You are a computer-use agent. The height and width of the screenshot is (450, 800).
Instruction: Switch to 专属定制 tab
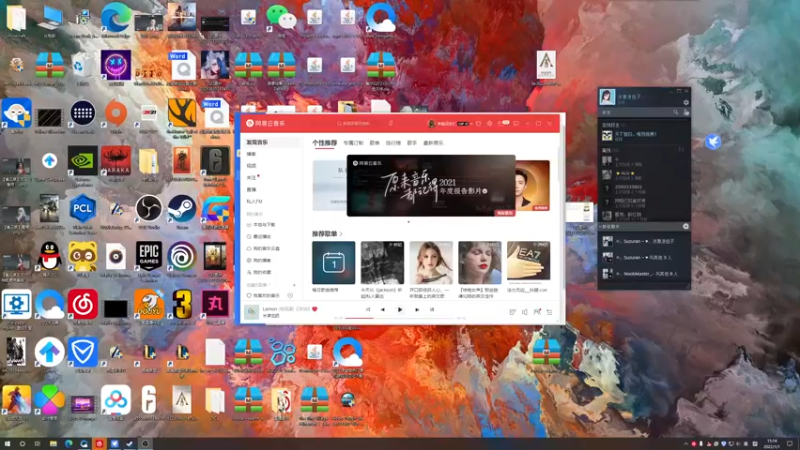(x=353, y=143)
